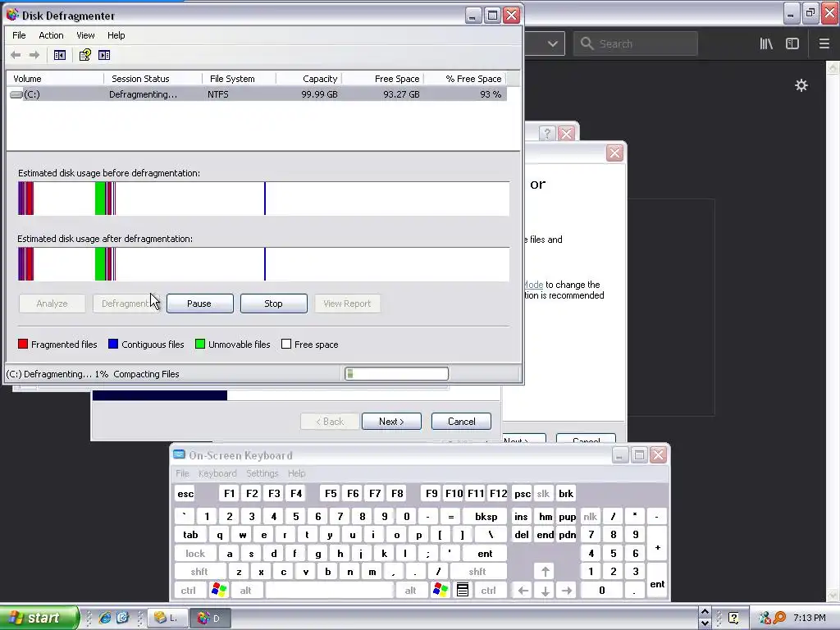840x630 pixels.
Task: Click the disk usage before defragmentation display
Action: click(263, 199)
